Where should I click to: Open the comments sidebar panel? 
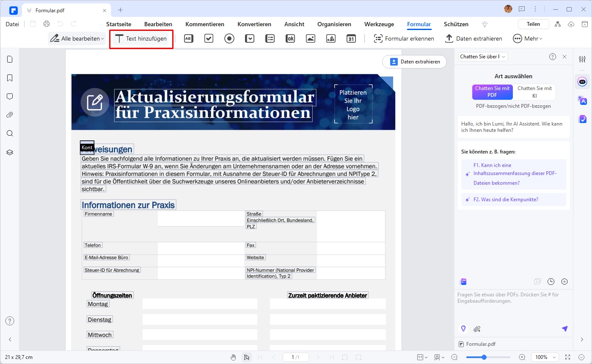point(10,96)
